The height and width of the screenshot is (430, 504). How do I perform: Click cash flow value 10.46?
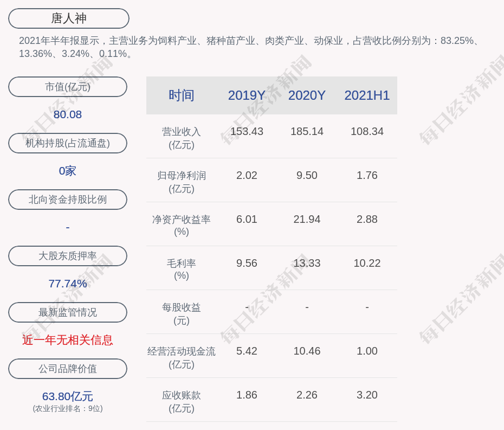(307, 351)
